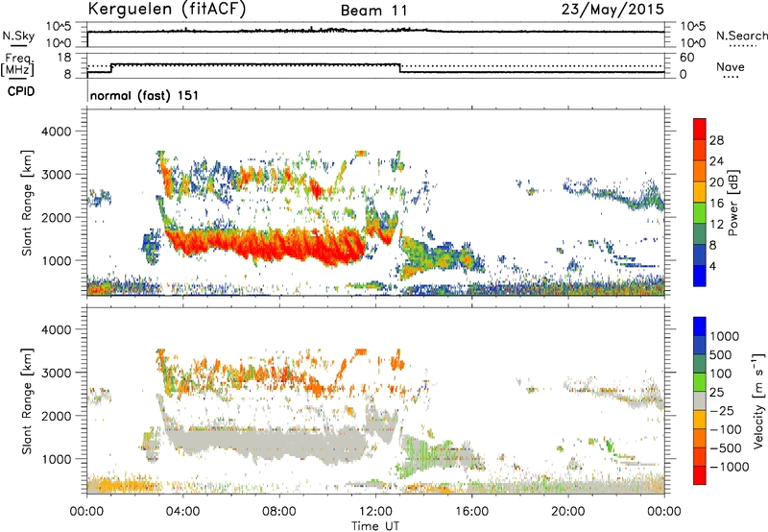Image resolution: width=768 pixels, height=532 pixels.
Task: Click the 'normal (fast) 151' text
Action: tap(145, 95)
